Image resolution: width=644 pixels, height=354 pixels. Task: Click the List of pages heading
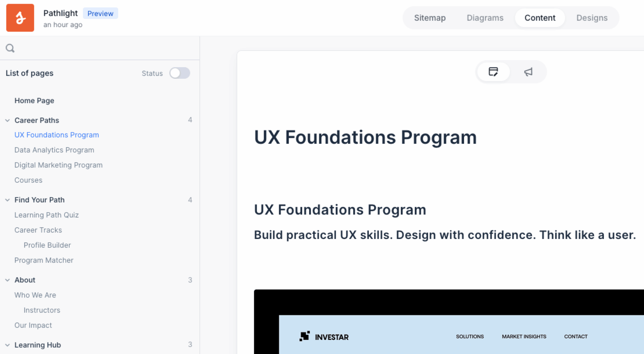[29, 73]
